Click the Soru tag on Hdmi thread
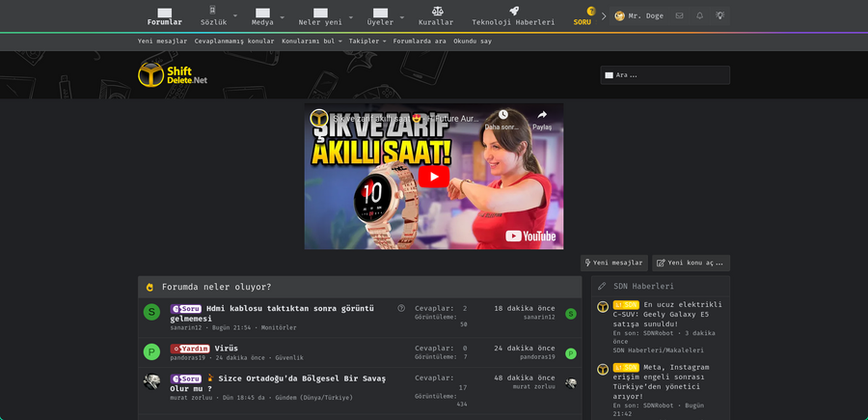 coord(185,309)
